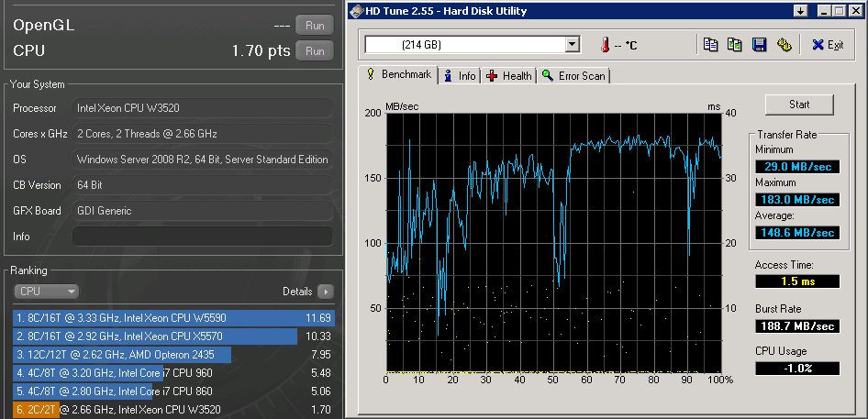
Task: Click HD Tune title bar disk icon
Action: 358,10
